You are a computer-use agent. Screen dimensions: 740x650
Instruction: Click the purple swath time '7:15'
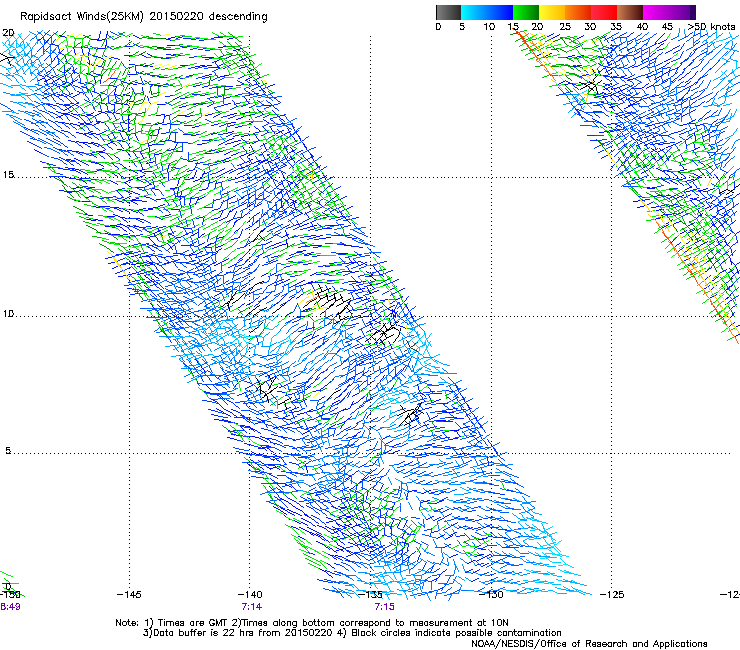coord(384,607)
